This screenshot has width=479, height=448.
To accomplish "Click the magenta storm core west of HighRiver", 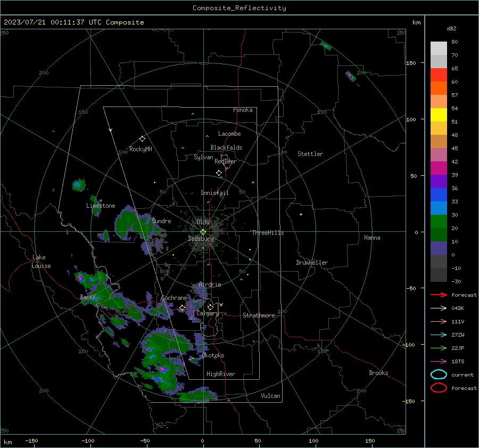I will (x=162, y=369).
